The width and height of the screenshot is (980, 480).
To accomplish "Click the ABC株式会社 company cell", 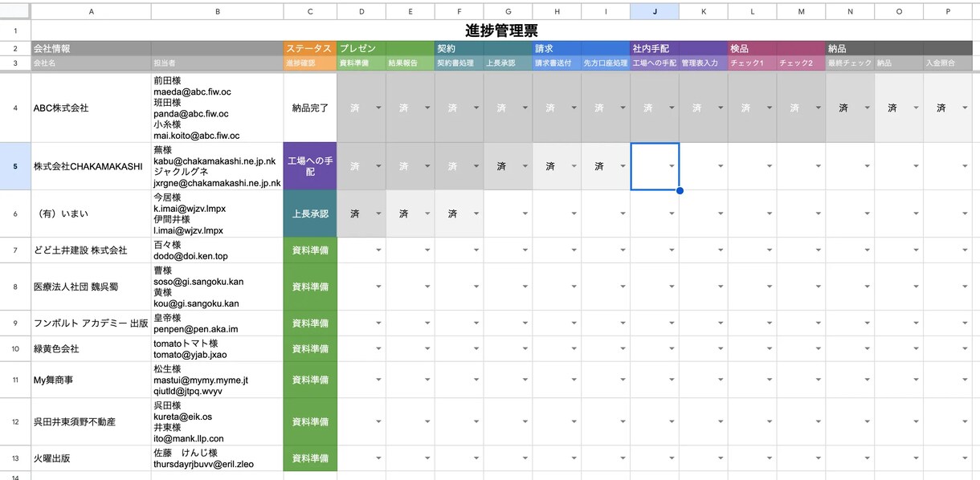I will [91, 108].
